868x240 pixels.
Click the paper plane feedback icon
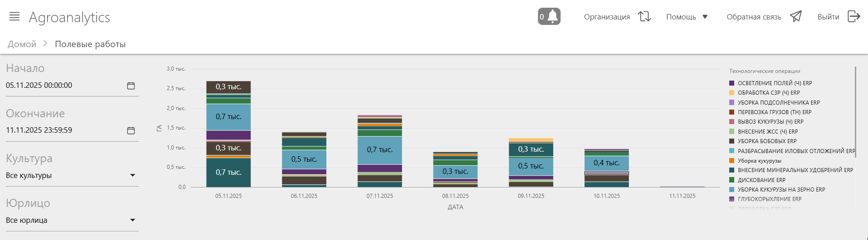pos(796,17)
